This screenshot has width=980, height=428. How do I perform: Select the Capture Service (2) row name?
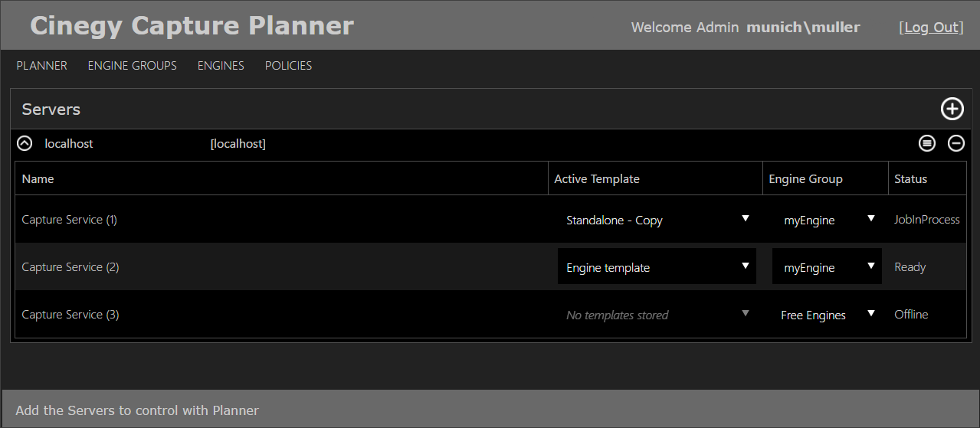[x=70, y=267]
